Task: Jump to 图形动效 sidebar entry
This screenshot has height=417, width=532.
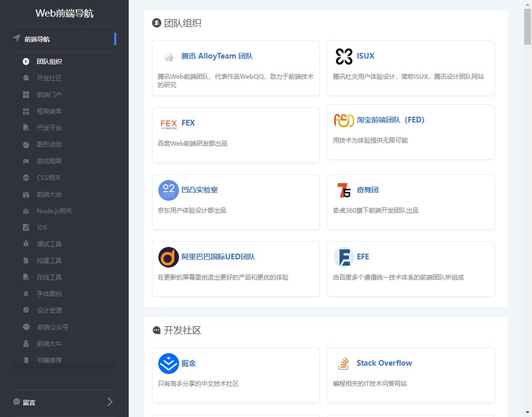Action: coord(49,144)
